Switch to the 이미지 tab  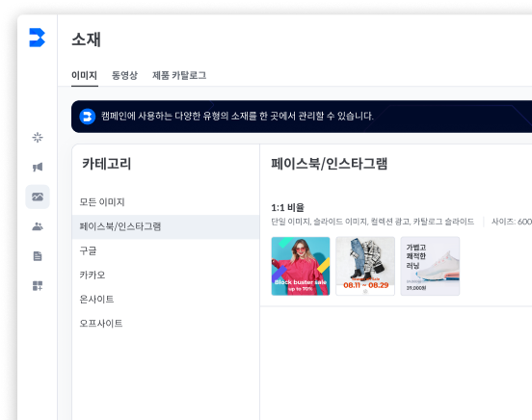click(84, 75)
